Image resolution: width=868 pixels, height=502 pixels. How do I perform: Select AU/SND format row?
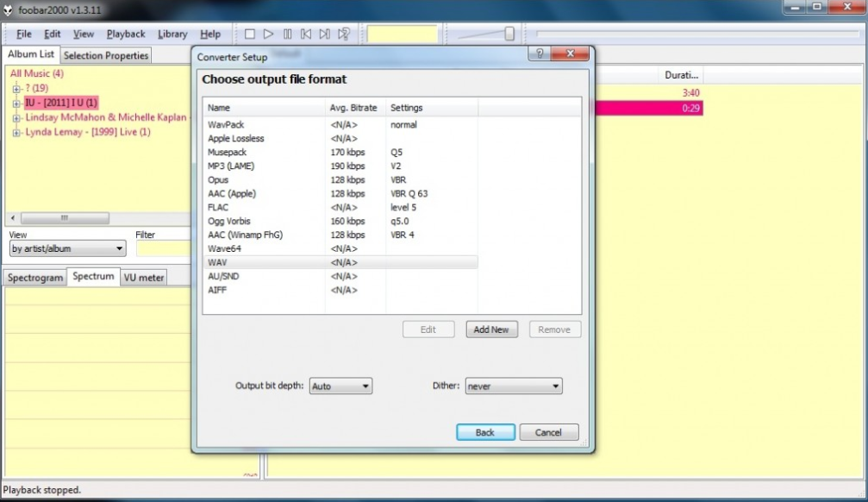coord(340,276)
